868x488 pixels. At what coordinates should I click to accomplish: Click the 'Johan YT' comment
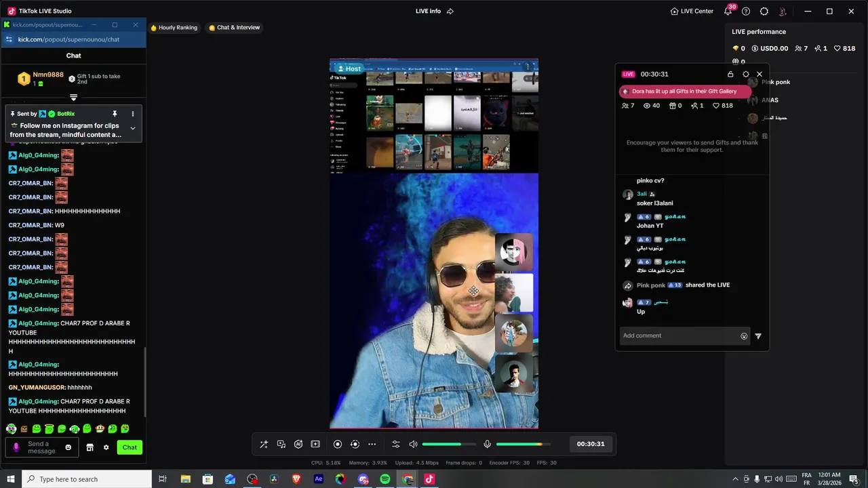pos(650,226)
